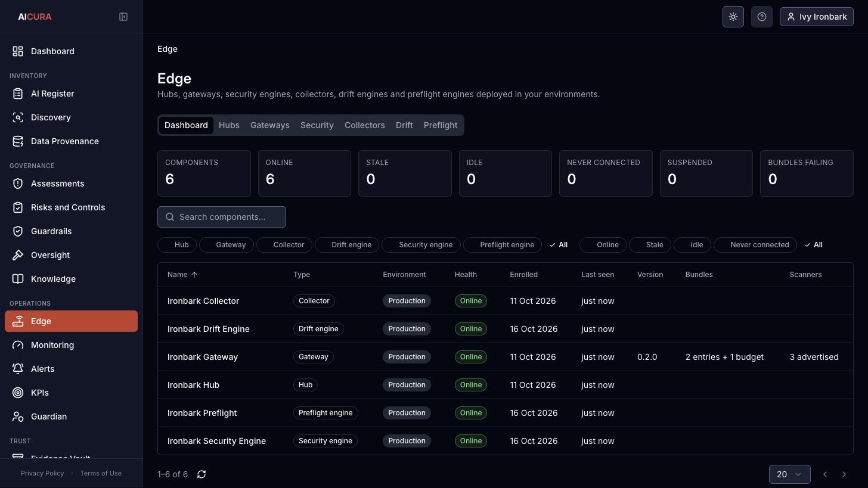Click the Data Provenance database icon
Viewport: 868px width, 488px height.
point(18,141)
